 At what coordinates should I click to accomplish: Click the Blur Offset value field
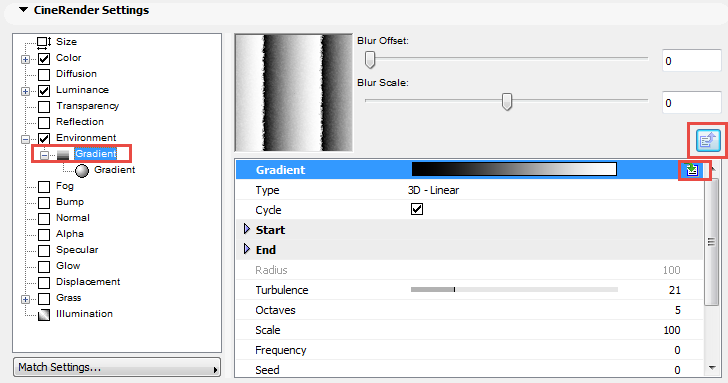click(691, 61)
